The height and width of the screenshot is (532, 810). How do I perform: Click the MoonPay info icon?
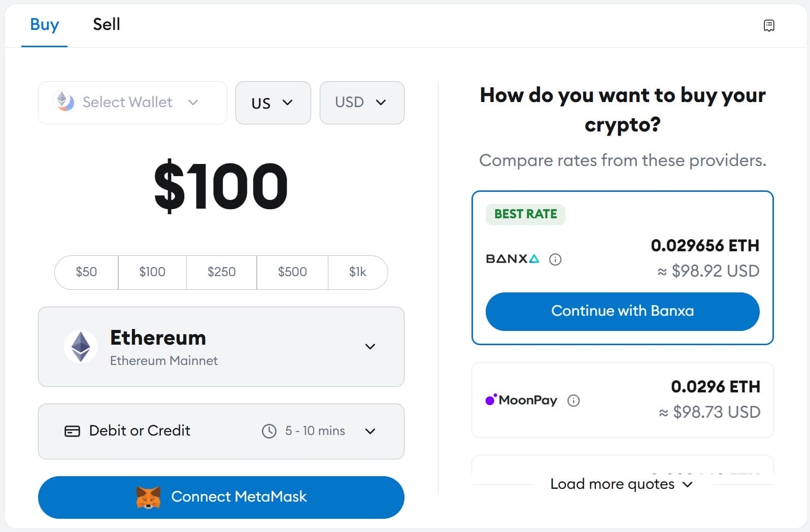click(574, 401)
